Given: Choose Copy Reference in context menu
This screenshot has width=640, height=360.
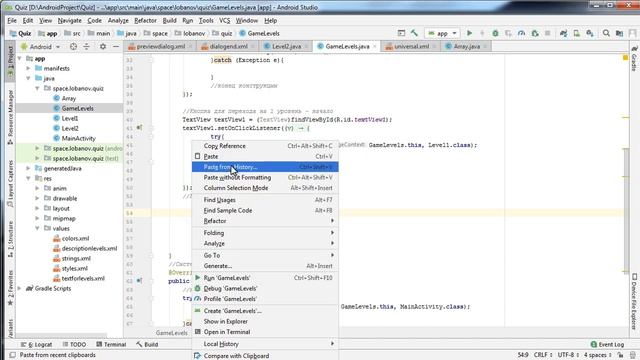Looking at the screenshot, I should click(x=265, y=146).
